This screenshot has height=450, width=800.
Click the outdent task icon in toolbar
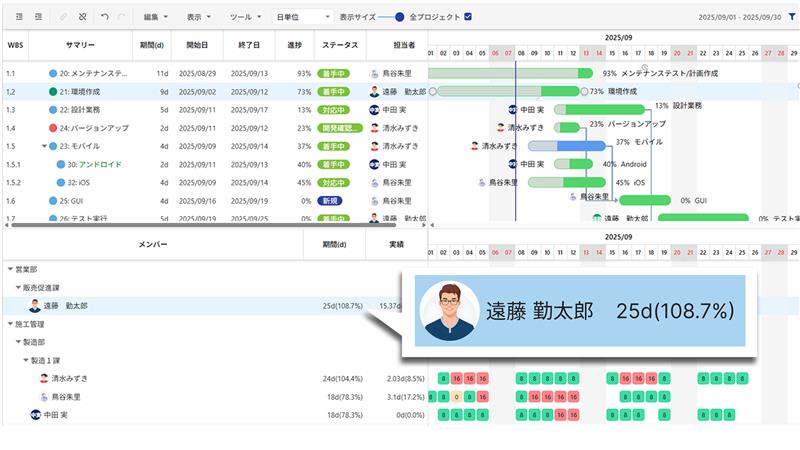pos(38,17)
